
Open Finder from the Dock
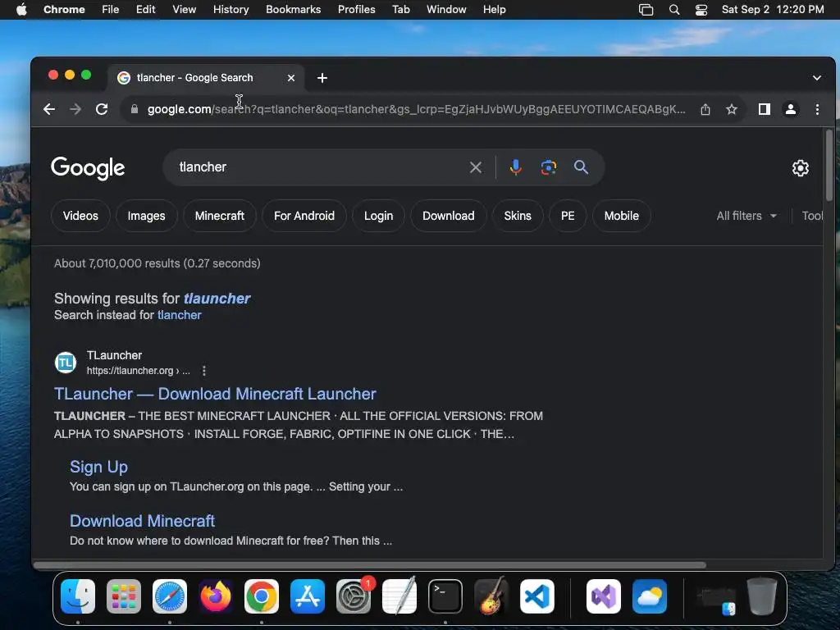pos(78,596)
